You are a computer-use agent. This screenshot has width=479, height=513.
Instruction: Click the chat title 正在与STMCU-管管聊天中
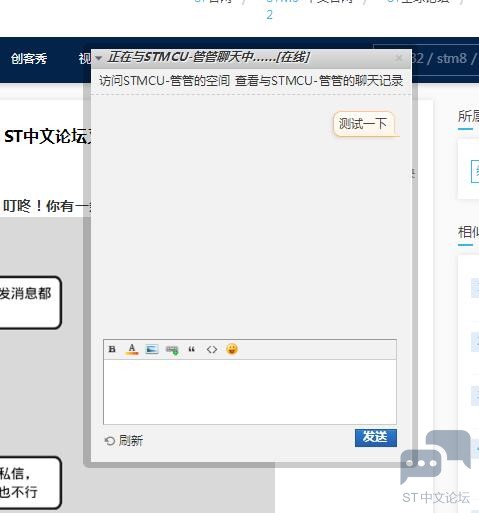pyautogui.click(x=209, y=57)
